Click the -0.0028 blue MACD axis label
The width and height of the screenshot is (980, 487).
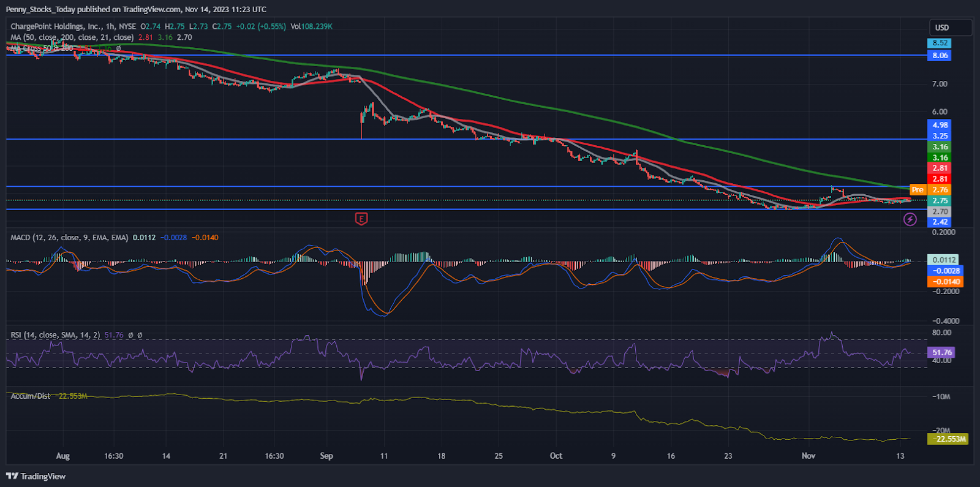pos(945,271)
